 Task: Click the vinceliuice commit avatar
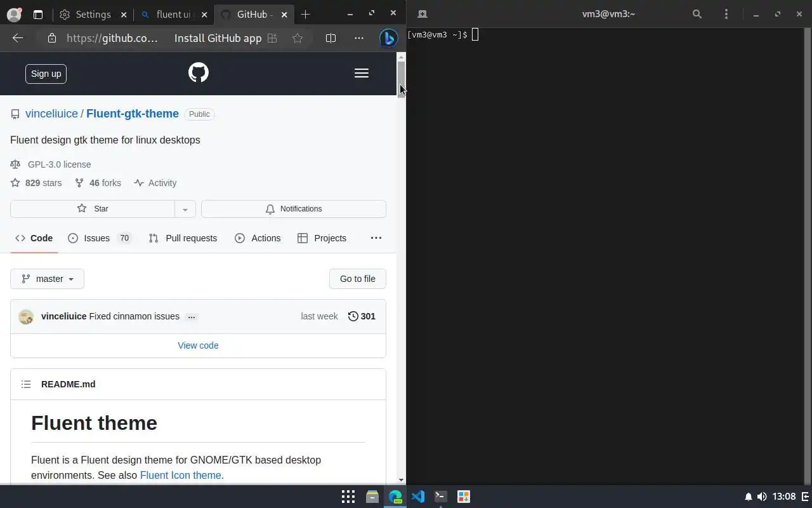coord(26,317)
